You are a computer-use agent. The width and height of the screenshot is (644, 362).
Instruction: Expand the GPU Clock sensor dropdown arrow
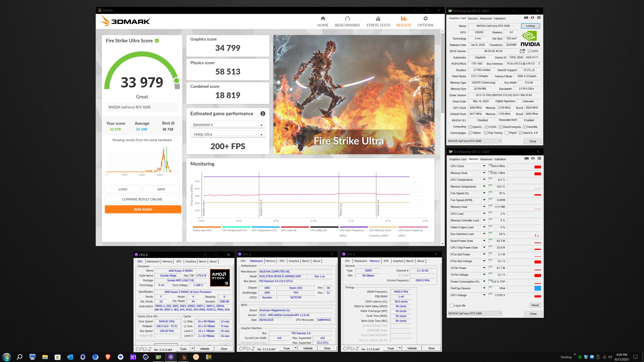point(484,166)
